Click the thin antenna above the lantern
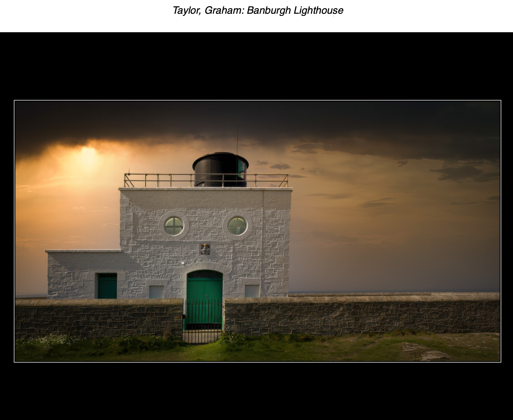 coord(237,140)
